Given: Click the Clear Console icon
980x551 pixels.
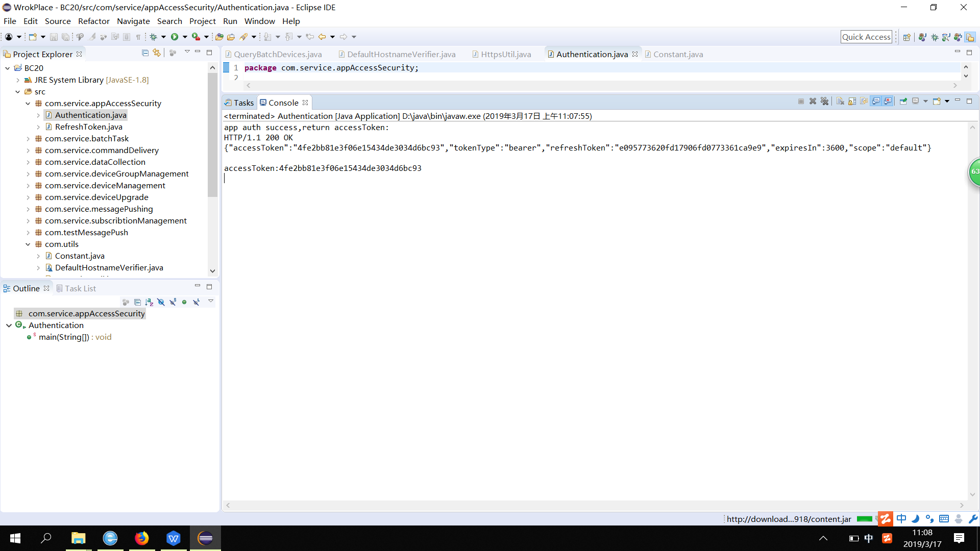Looking at the screenshot, I should click(x=840, y=102).
